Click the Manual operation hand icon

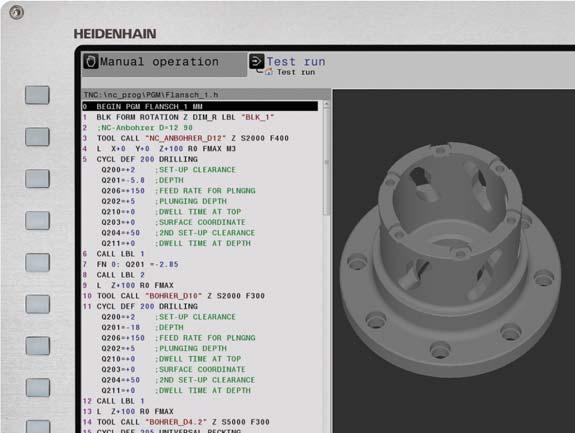click(x=91, y=61)
